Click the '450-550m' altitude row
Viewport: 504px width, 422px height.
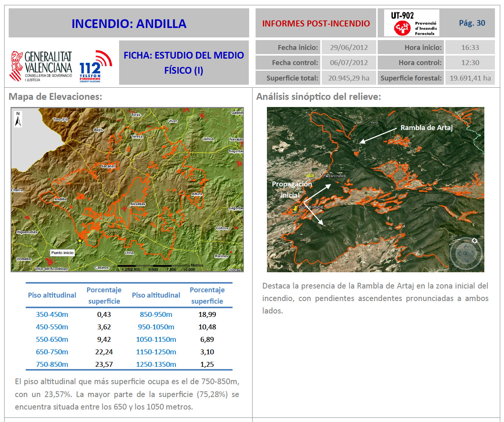52,327
